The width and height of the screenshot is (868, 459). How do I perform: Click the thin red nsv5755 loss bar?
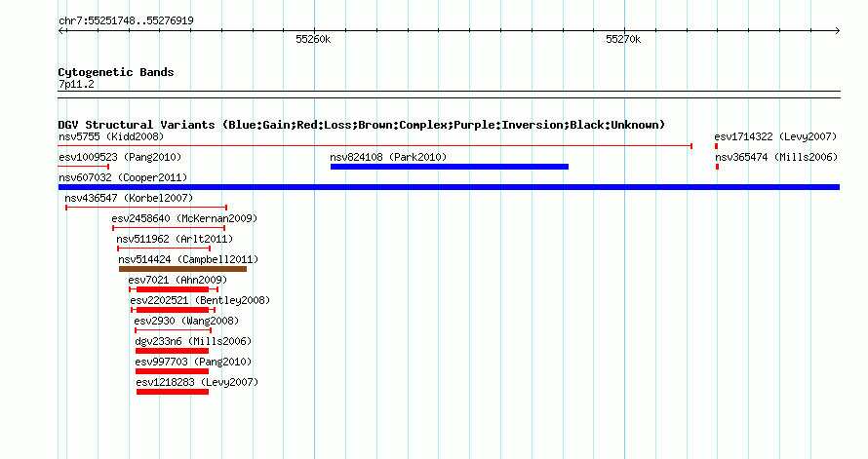coord(375,146)
